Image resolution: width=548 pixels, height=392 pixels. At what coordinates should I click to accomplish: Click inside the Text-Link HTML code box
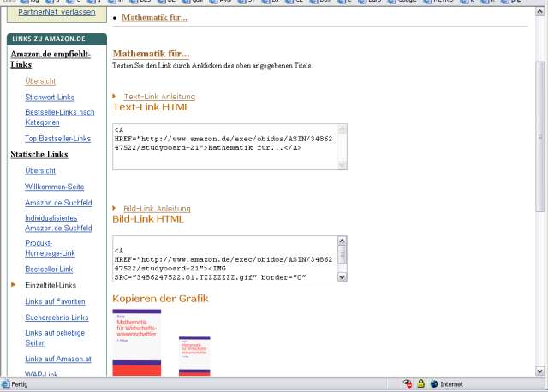pos(224,146)
